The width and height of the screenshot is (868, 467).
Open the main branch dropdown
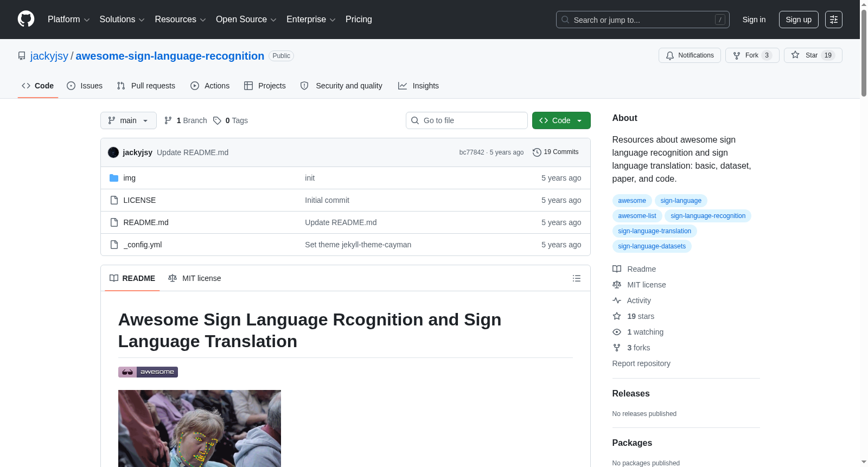pos(129,120)
